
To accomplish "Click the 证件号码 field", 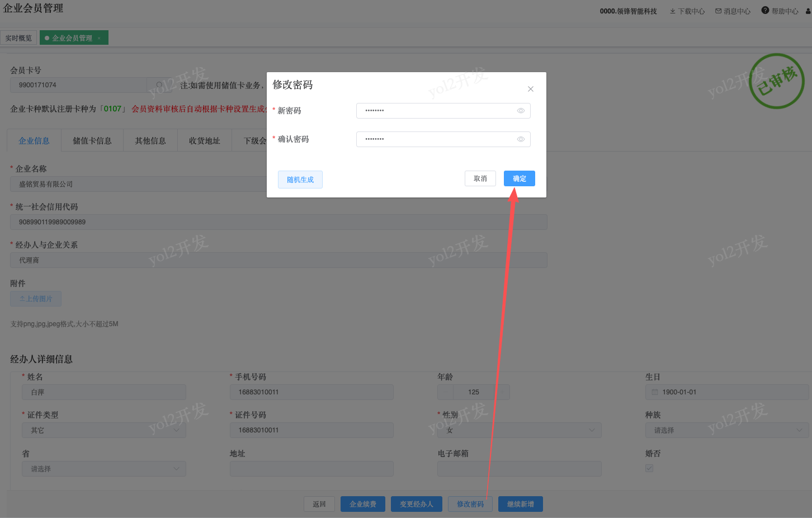I will 311,430.
